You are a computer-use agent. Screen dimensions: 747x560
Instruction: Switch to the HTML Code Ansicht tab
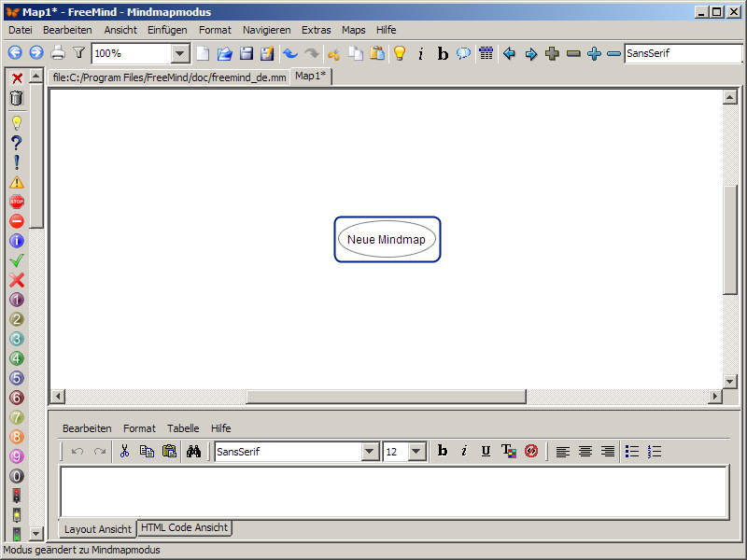click(184, 528)
